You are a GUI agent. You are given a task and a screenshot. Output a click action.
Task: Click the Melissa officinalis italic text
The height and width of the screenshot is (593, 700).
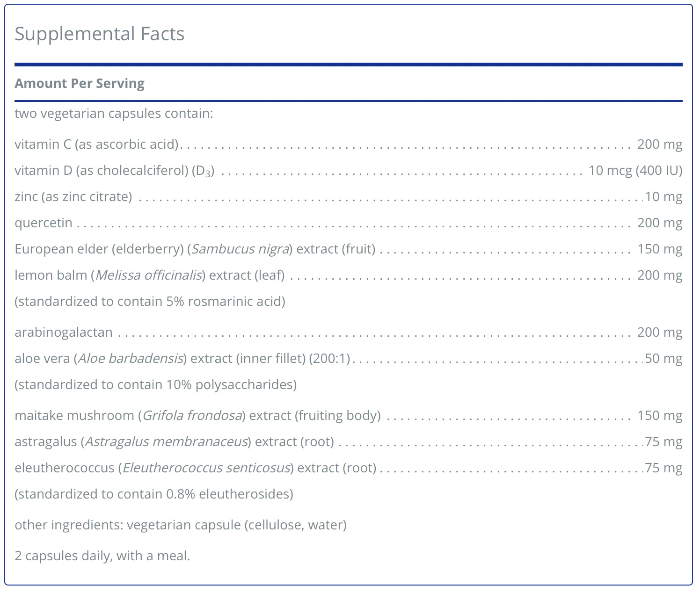(x=149, y=275)
